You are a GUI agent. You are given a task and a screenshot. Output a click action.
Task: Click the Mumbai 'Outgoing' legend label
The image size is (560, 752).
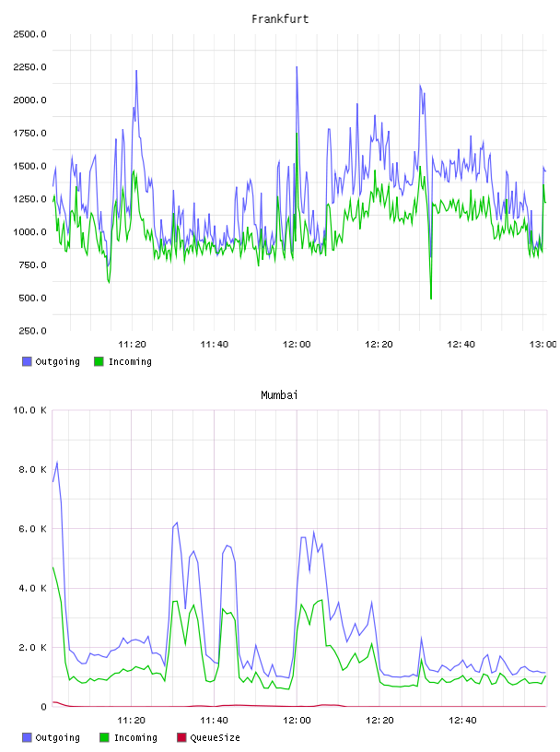[x=57, y=738]
